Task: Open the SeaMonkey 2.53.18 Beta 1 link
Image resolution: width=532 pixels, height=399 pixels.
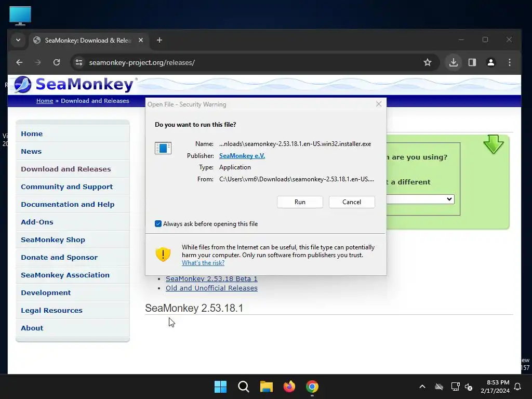Action: tap(212, 278)
